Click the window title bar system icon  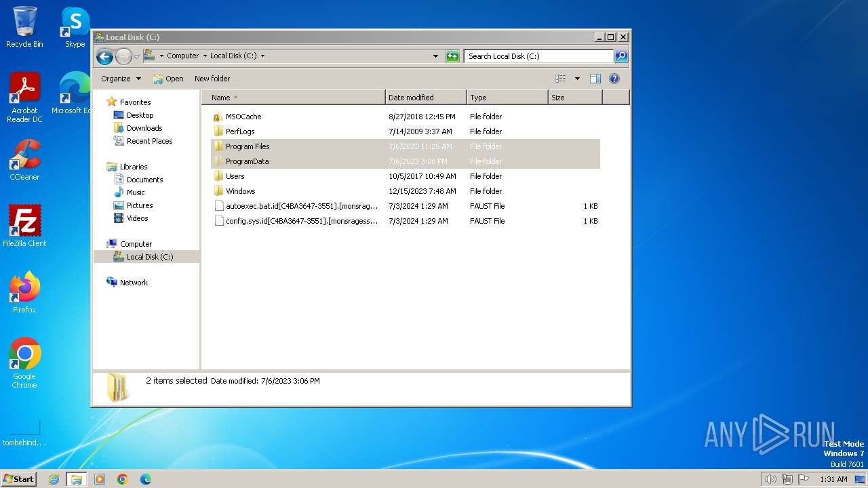pyautogui.click(x=99, y=37)
